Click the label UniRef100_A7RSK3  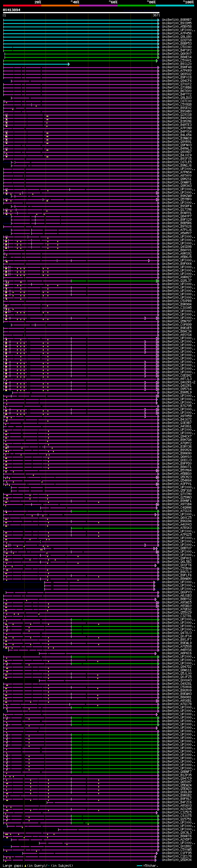click(x=177, y=528)
